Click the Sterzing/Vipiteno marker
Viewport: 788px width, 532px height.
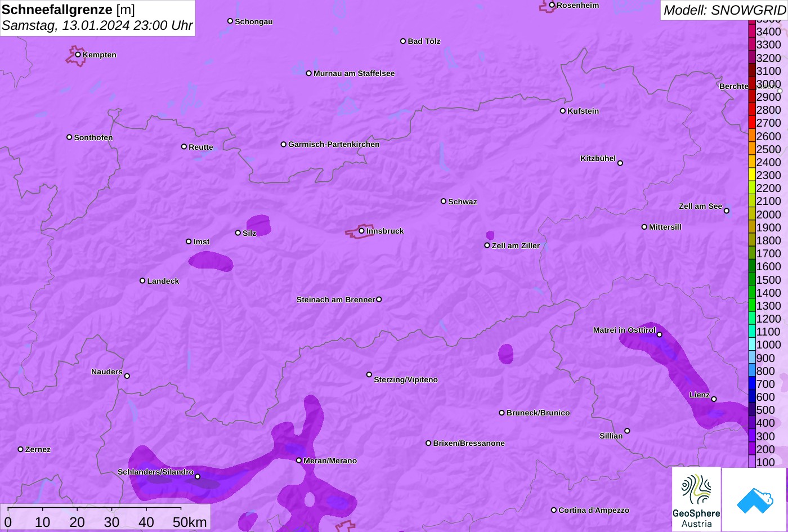point(369,374)
